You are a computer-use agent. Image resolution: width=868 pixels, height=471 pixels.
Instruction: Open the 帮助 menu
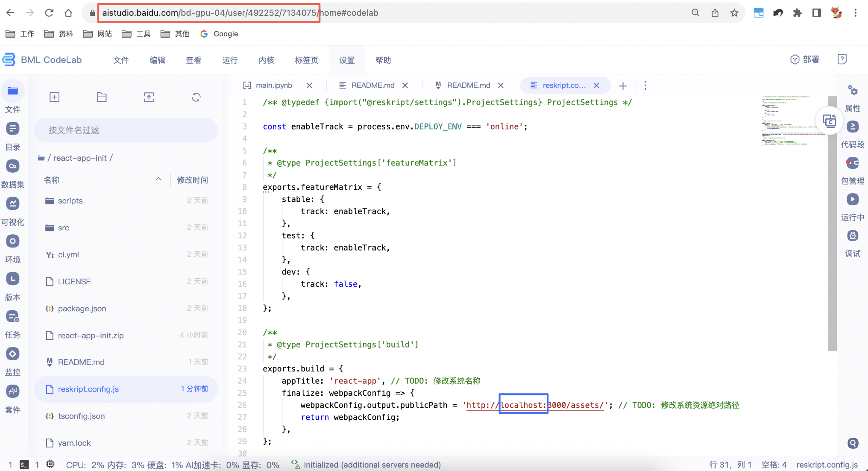[x=383, y=60]
